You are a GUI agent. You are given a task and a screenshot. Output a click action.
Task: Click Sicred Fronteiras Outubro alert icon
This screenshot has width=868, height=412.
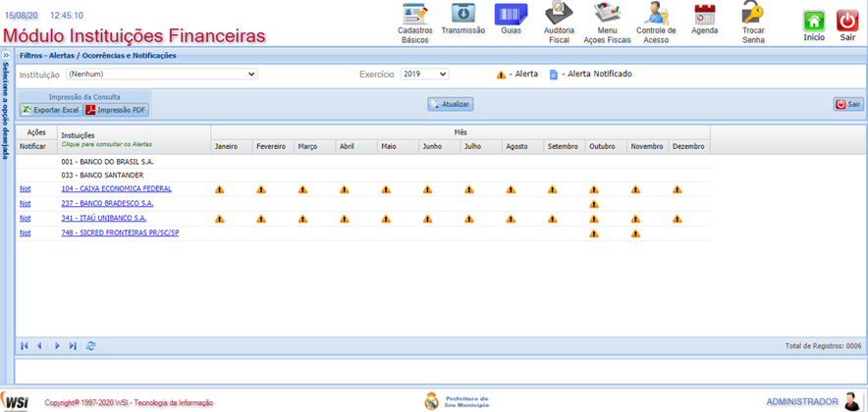(594, 233)
